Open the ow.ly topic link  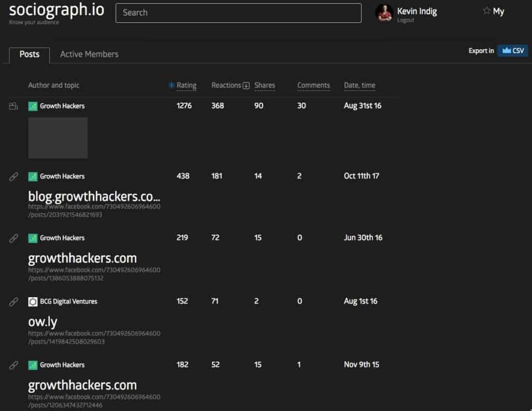[43, 322]
